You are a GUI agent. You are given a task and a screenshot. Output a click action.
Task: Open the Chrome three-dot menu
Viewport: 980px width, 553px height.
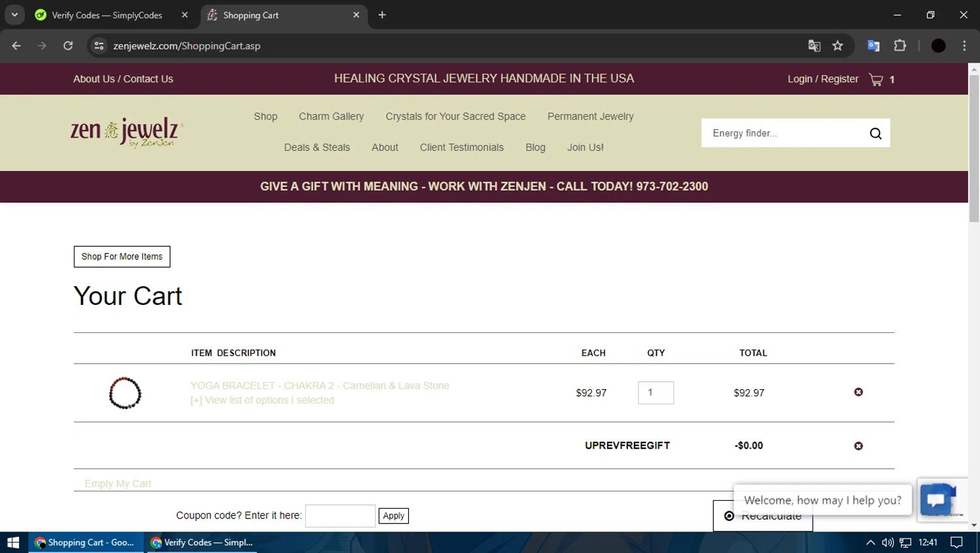(x=964, y=46)
